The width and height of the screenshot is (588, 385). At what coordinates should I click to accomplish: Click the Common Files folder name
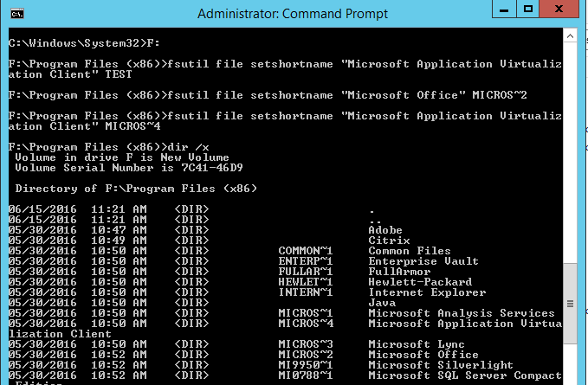(409, 251)
